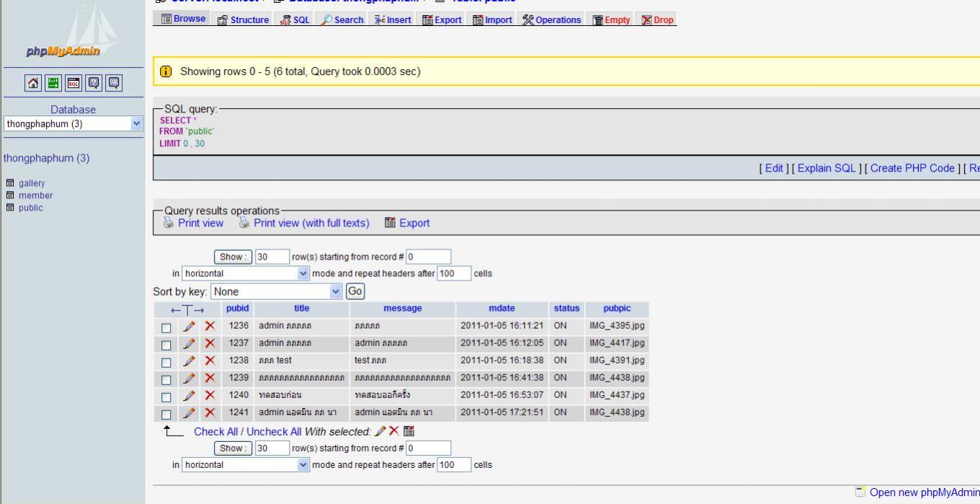Click the green Exit (log out) icon

coord(53,83)
